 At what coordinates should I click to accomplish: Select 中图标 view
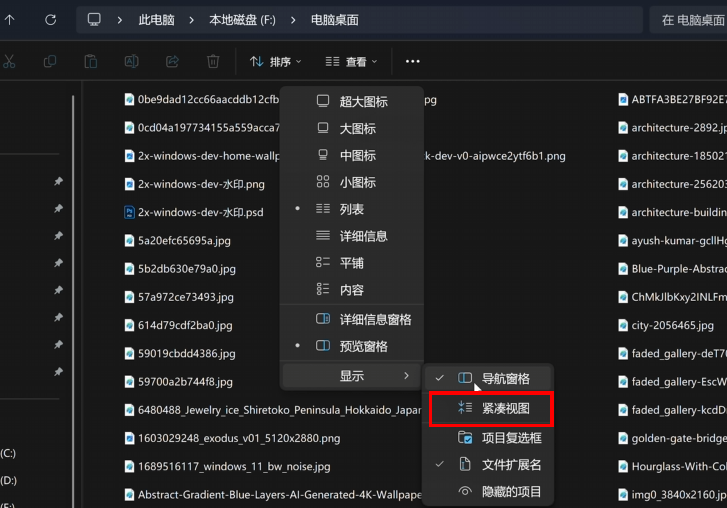pos(352,155)
